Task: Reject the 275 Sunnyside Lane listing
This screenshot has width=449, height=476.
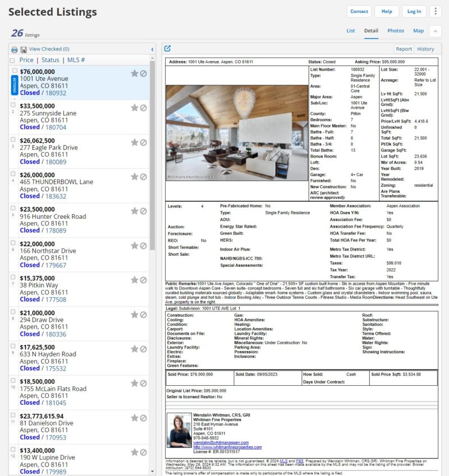Action: coord(144,108)
